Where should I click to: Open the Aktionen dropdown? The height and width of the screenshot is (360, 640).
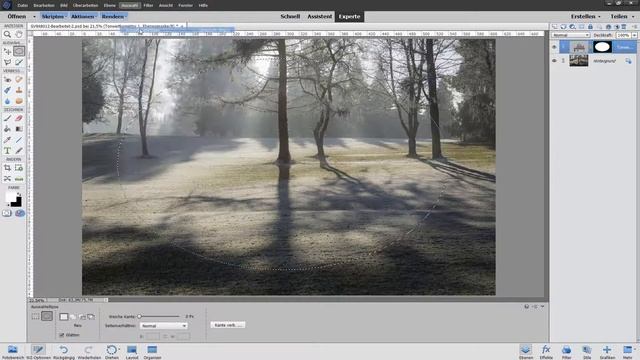pyautogui.click(x=84, y=16)
